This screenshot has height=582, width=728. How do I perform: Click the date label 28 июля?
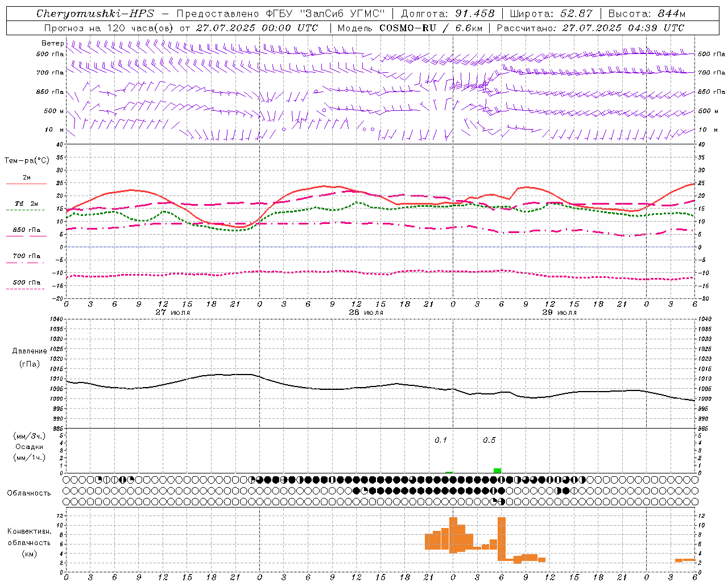pyautogui.click(x=366, y=312)
